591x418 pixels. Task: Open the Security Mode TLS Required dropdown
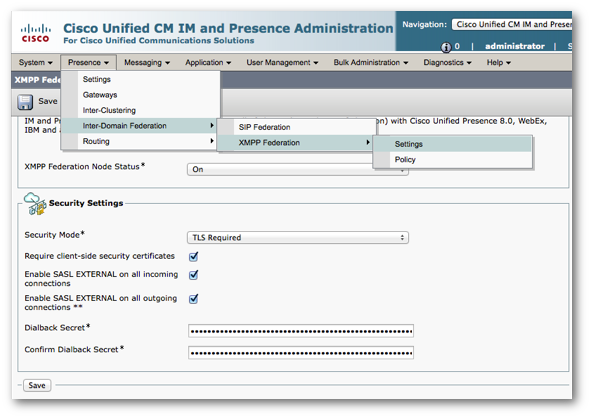298,237
